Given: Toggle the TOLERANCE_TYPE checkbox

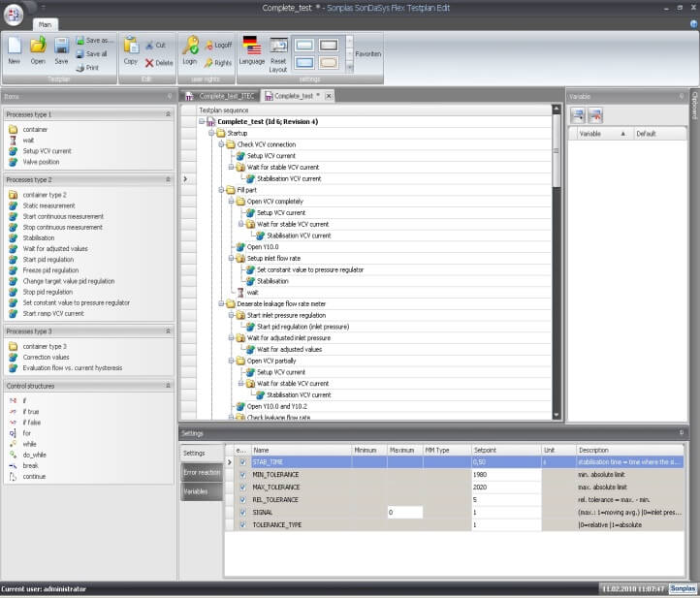Looking at the screenshot, I should [x=242, y=524].
